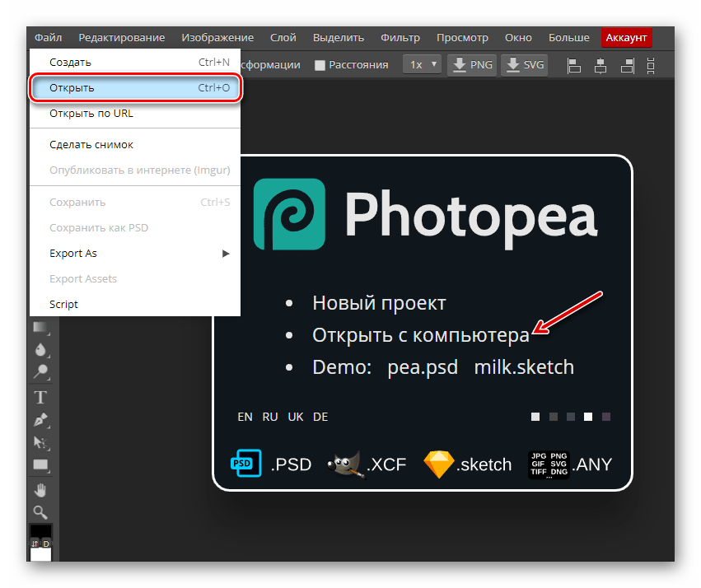This screenshot has height=588, width=701.
Task: Toggle the Расстояния checkbox
Action: pos(320,65)
